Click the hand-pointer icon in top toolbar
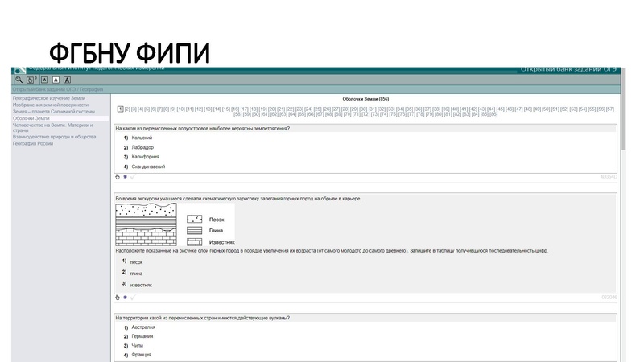Image resolution: width=644 pixels, height=362 pixels. [x=31, y=80]
